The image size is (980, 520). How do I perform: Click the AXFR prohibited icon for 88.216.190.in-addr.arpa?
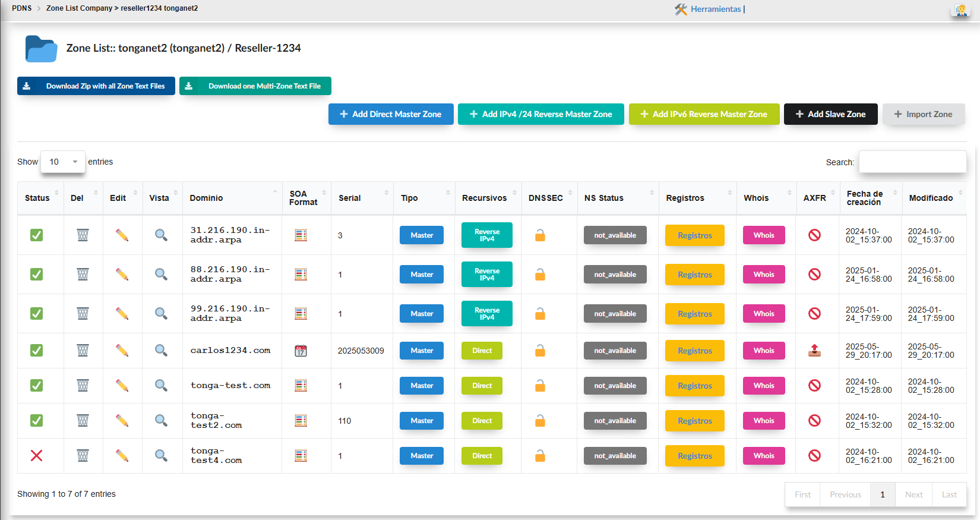click(x=814, y=275)
